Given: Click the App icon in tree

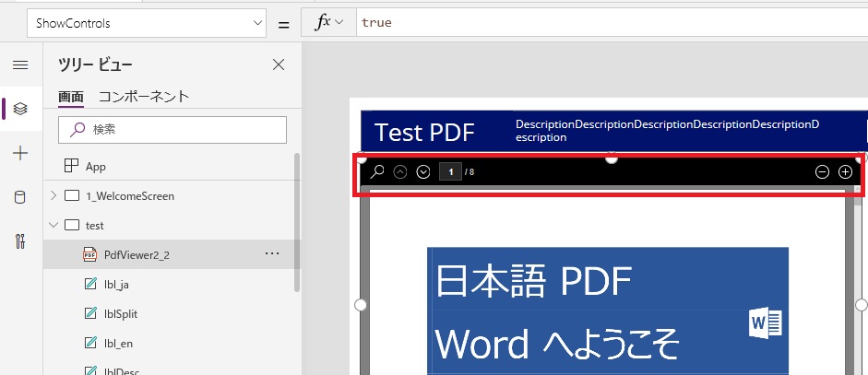Looking at the screenshot, I should coord(71,166).
